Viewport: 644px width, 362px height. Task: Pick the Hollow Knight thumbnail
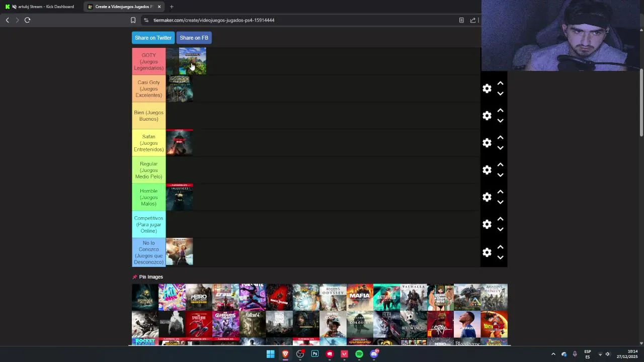pos(414,324)
